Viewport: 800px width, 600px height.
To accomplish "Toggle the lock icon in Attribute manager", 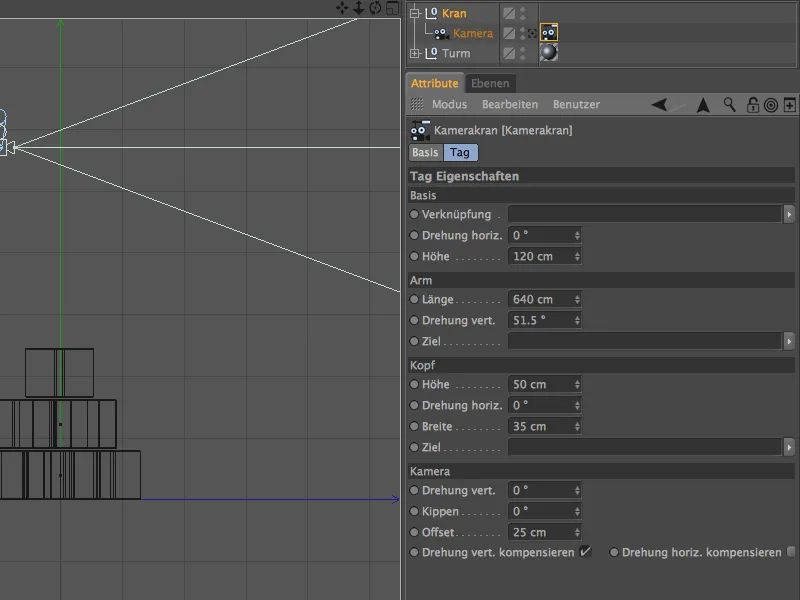I will [753, 105].
